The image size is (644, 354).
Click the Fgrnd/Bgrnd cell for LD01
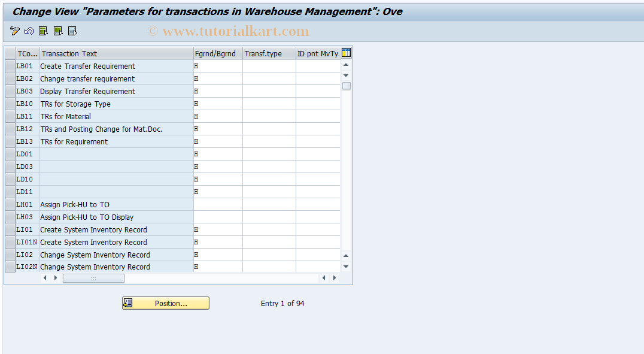click(217, 154)
